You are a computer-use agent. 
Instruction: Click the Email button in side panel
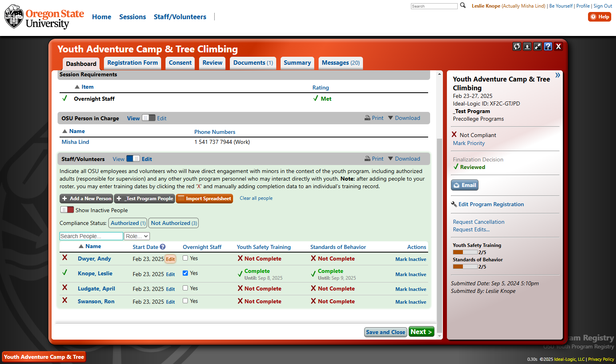pyautogui.click(x=464, y=185)
